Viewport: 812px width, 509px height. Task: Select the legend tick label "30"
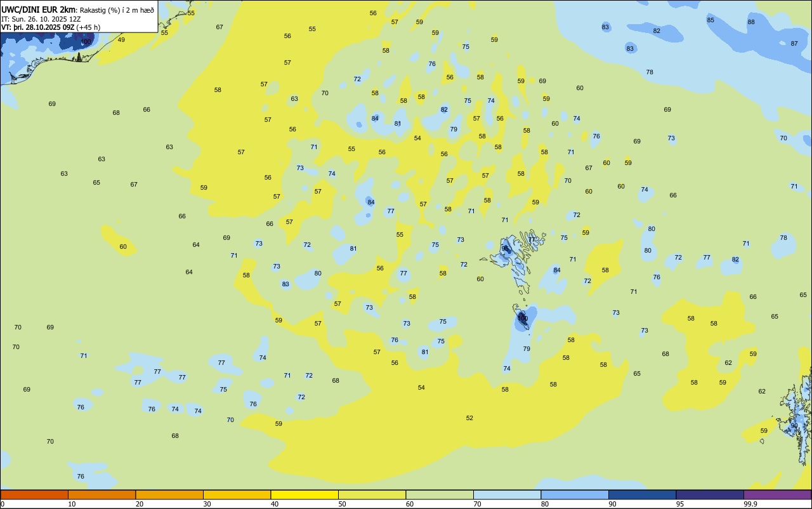click(x=207, y=504)
